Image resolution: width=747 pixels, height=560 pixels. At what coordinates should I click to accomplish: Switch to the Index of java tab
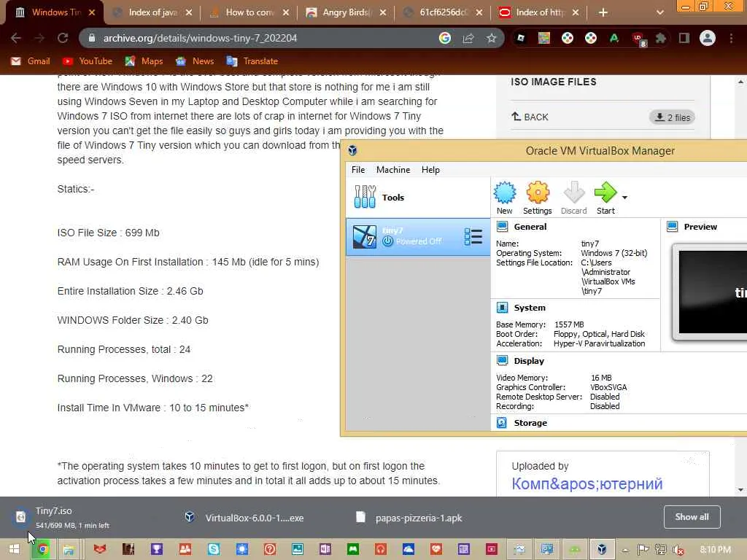click(x=152, y=12)
